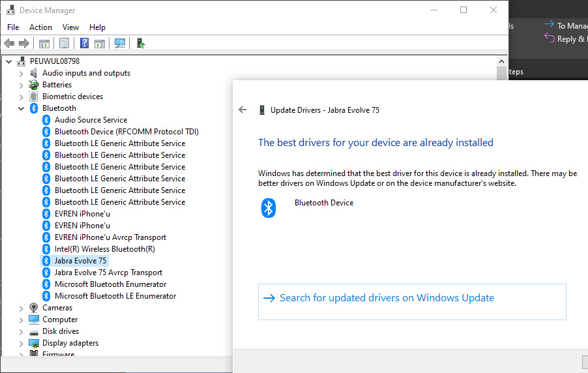Select Bluetooth Device (RFCOMM Protocol TDI)
The height and width of the screenshot is (373, 588).
126,132
